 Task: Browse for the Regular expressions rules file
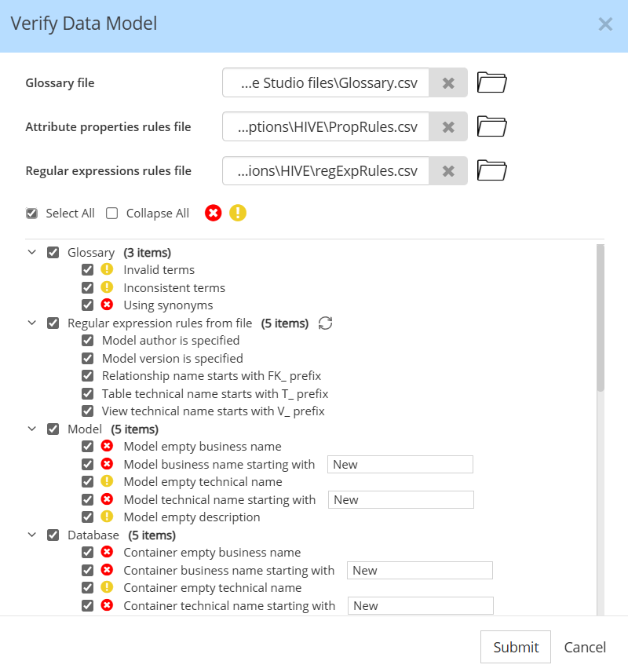point(491,171)
